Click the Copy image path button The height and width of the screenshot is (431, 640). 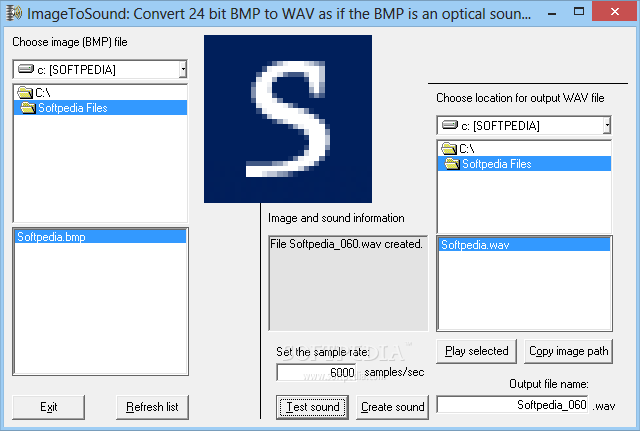tap(569, 351)
